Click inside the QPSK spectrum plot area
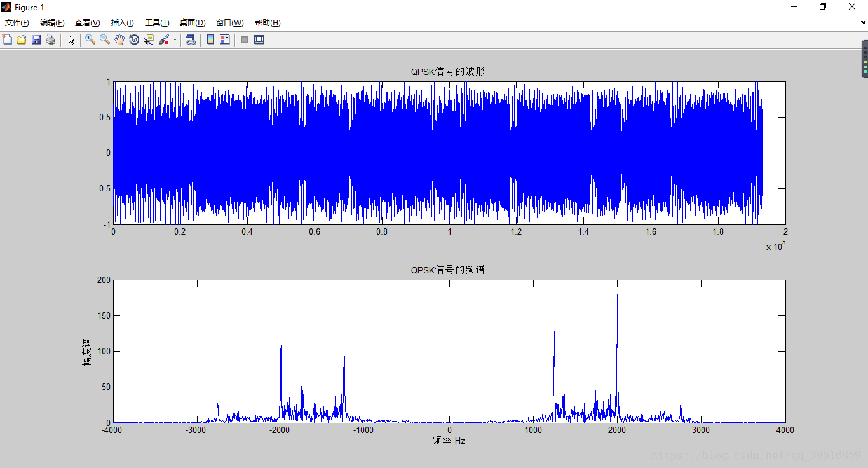868x468 pixels. click(449, 351)
